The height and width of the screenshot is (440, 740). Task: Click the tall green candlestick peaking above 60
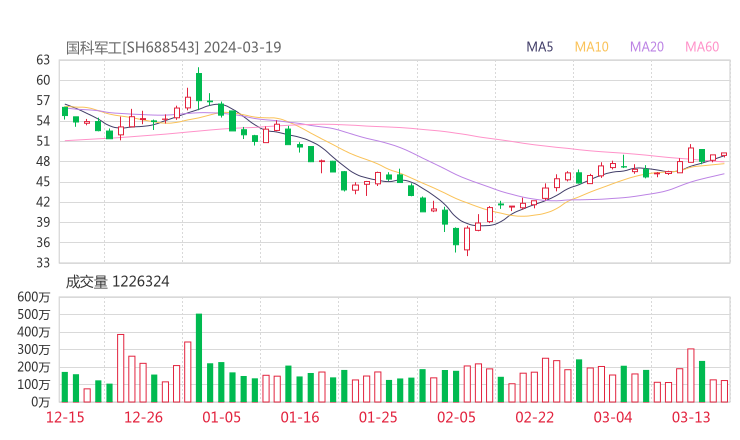tap(199, 87)
